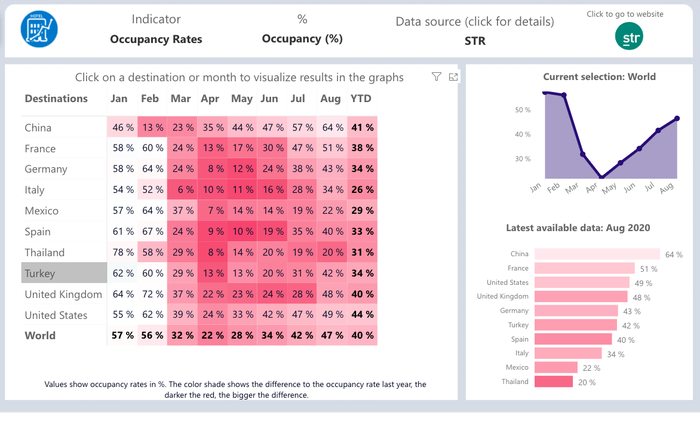
Task: Click the Apr column header
Action: pyautogui.click(x=210, y=99)
